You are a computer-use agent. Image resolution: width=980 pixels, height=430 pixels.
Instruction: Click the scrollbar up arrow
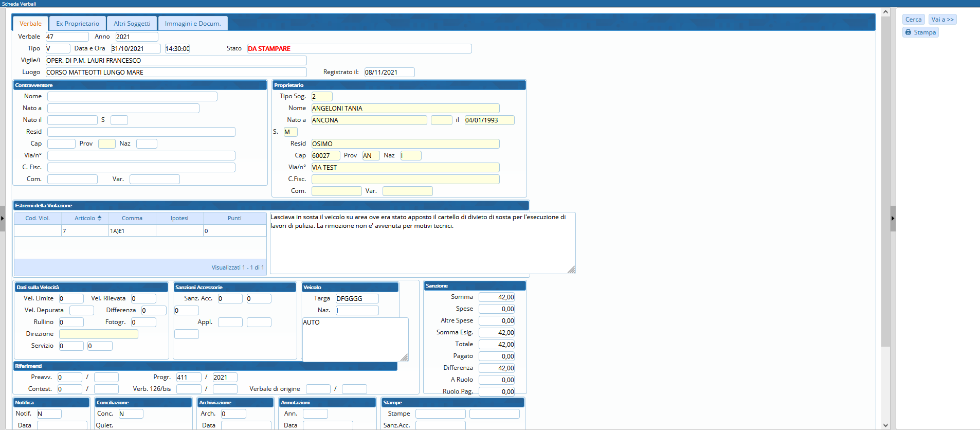pos(885,11)
